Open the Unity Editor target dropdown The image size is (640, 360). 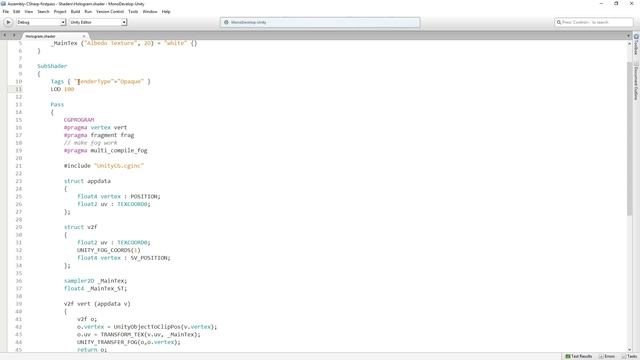[x=98, y=22]
